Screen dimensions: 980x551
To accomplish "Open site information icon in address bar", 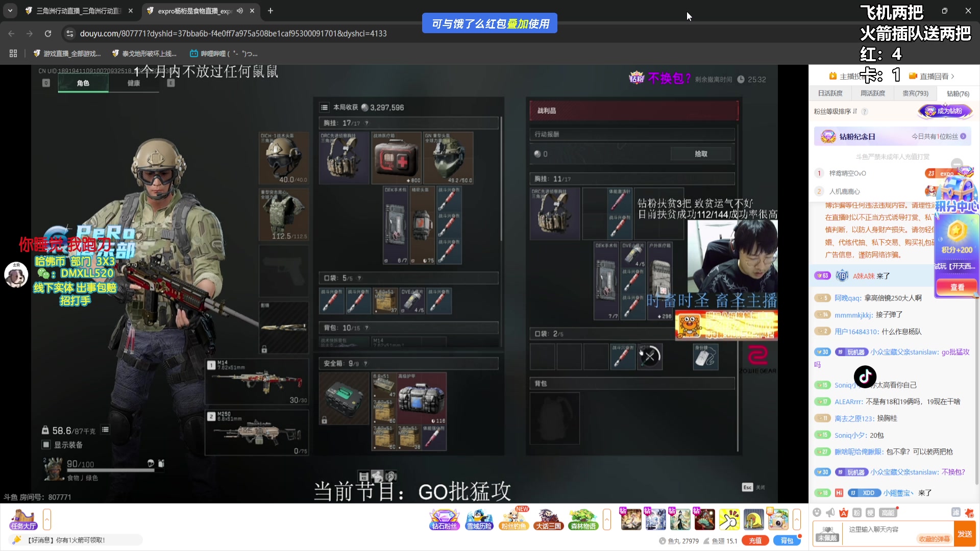I will click(x=70, y=34).
